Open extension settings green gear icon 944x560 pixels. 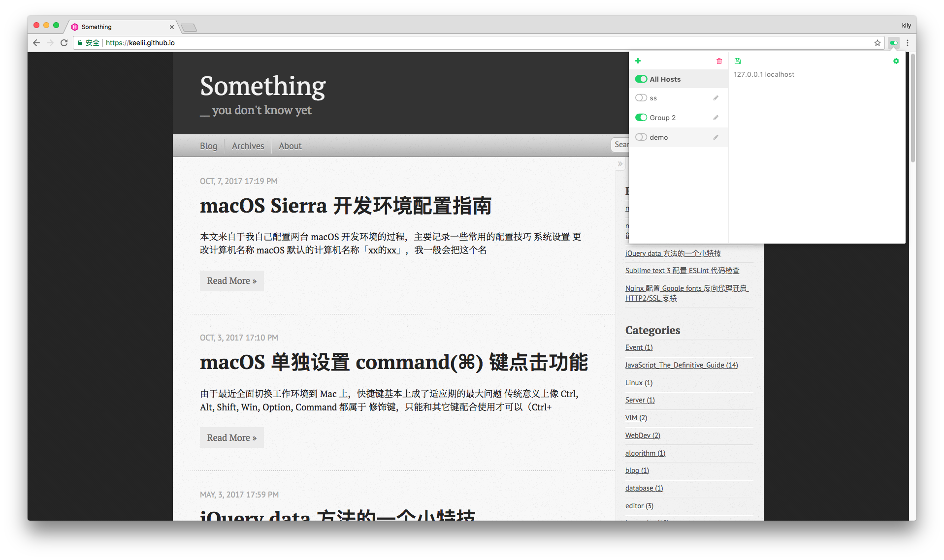point(896,61)
